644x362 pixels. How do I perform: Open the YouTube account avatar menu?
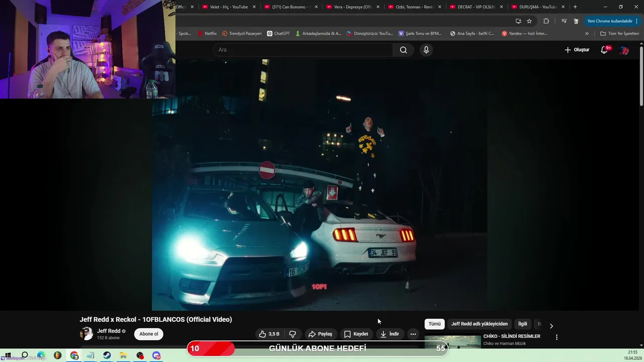pos(624,50)
